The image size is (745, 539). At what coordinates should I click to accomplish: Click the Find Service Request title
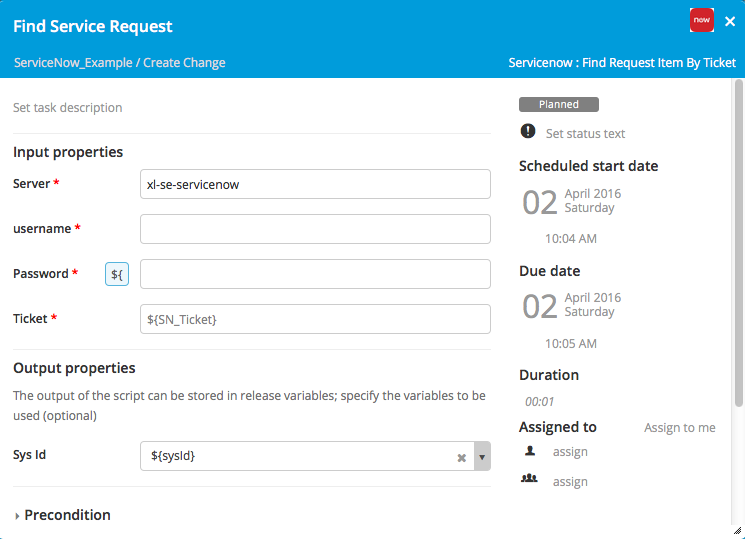(93, 26)
